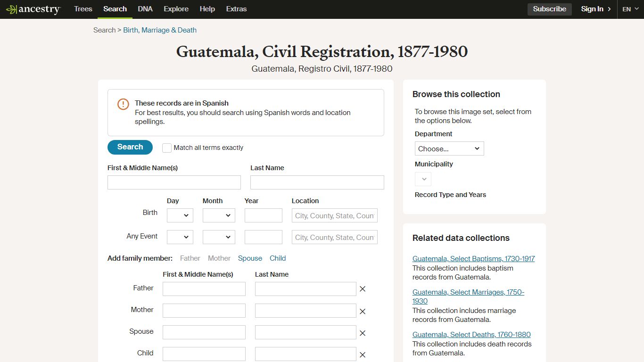Click the Birth Year field
The width and height of the screenshot is (644, 362).
pyautogui.click(x=264, y=215)
